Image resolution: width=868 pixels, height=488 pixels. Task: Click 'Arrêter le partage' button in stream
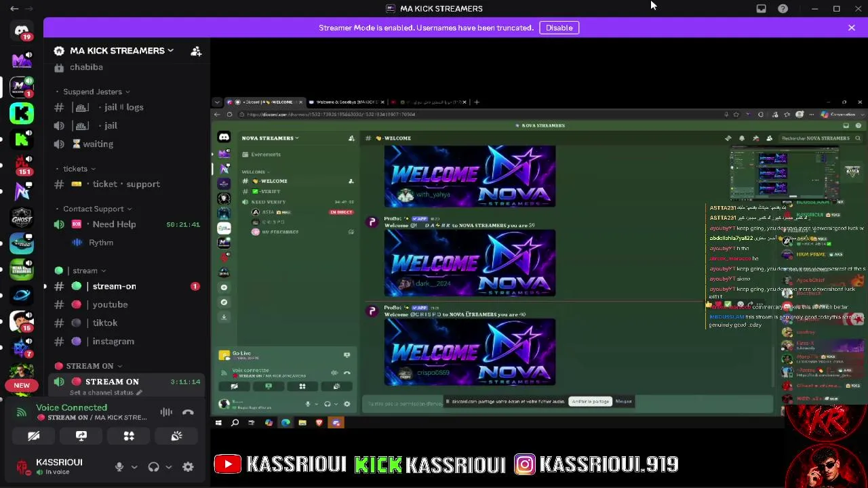tap(590, 402)
